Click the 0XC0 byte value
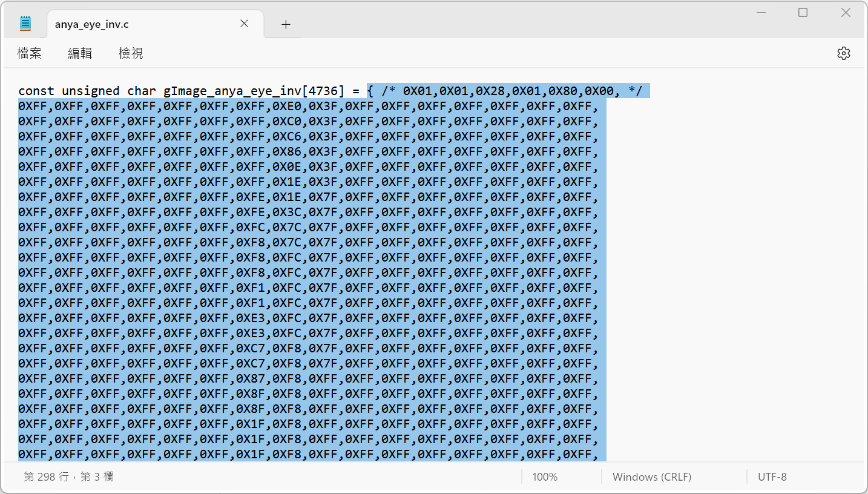868x494 pixels. point(287,122)
